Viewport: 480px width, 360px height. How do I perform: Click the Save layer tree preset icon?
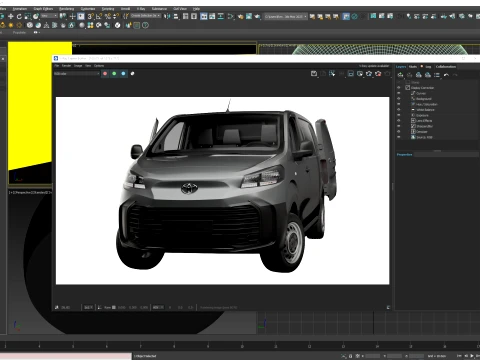point(419,75)
